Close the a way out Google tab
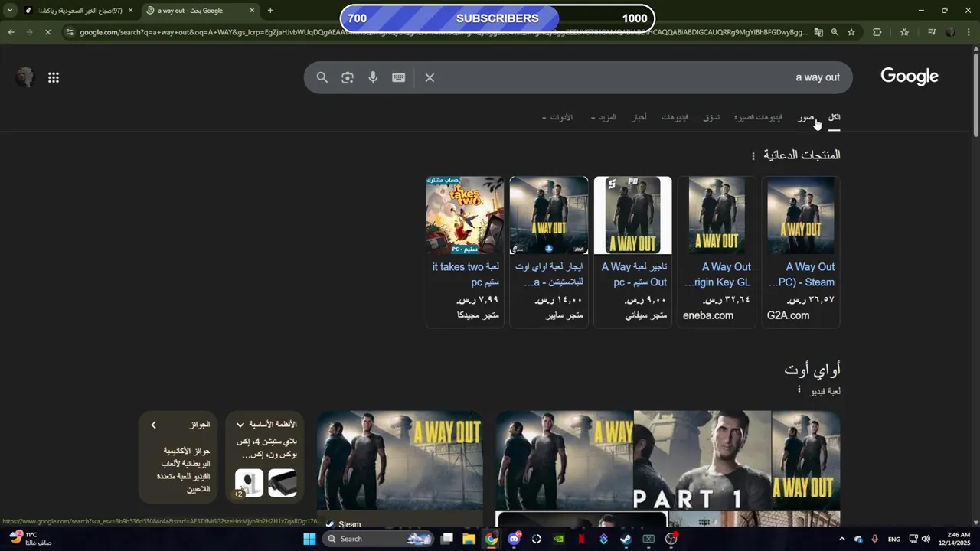Viewport: 980px width, 551px height. click(252, 11)
